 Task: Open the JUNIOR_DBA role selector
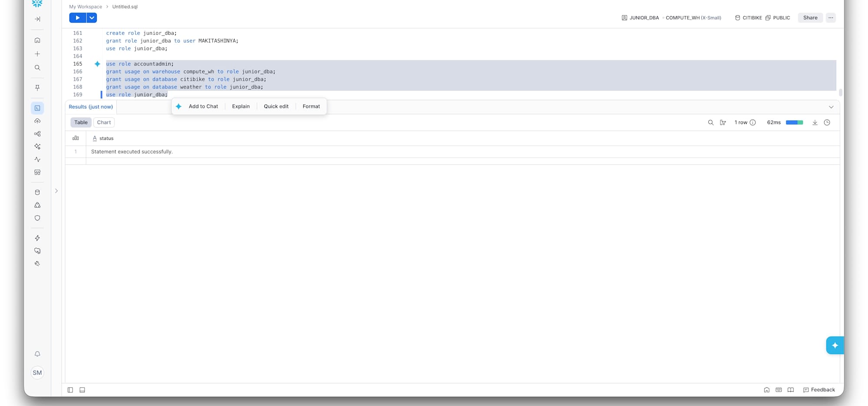(640, 18)
